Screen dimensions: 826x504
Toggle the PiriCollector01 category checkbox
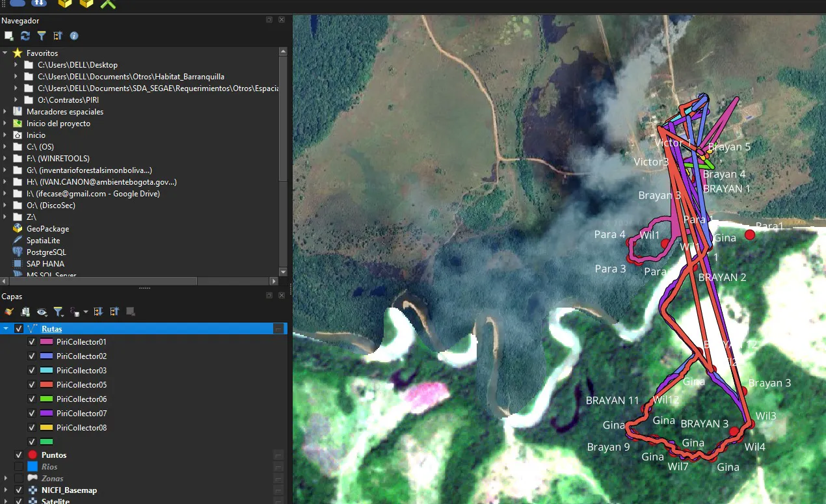click(32, 342)
